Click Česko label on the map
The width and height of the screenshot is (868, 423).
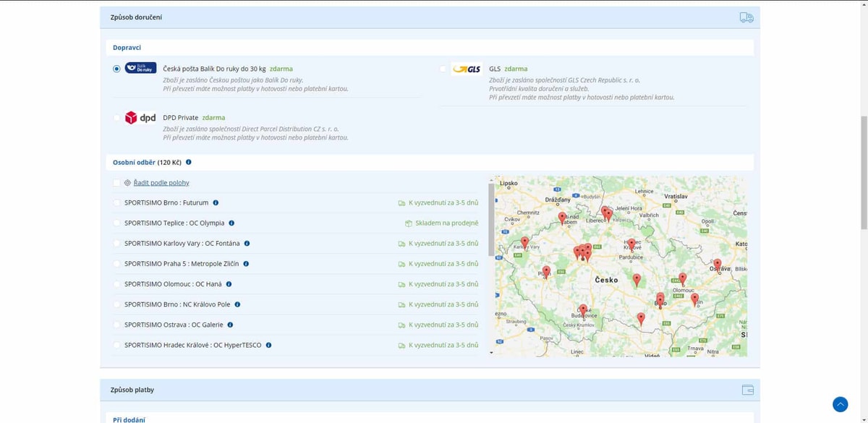point(606,280)
